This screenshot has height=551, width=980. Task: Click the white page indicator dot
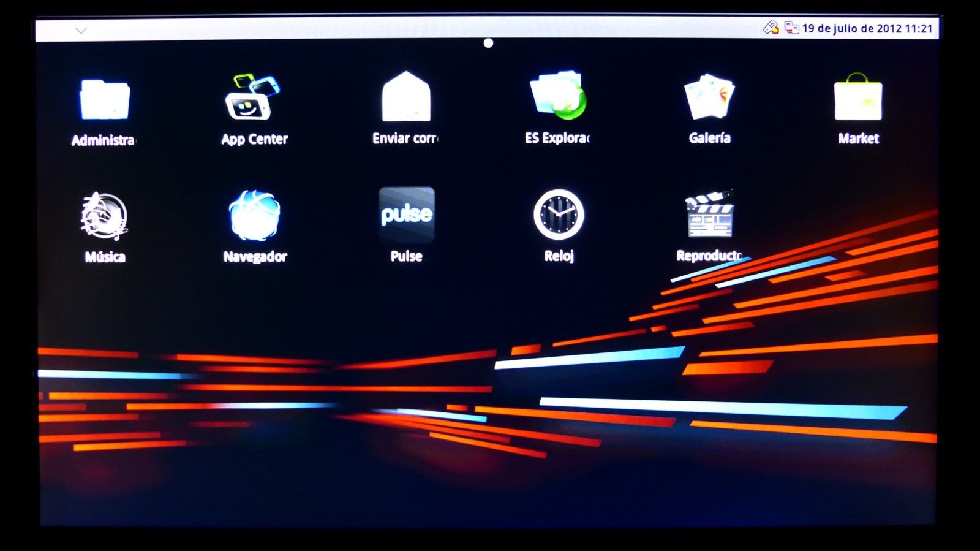[488, 43]
